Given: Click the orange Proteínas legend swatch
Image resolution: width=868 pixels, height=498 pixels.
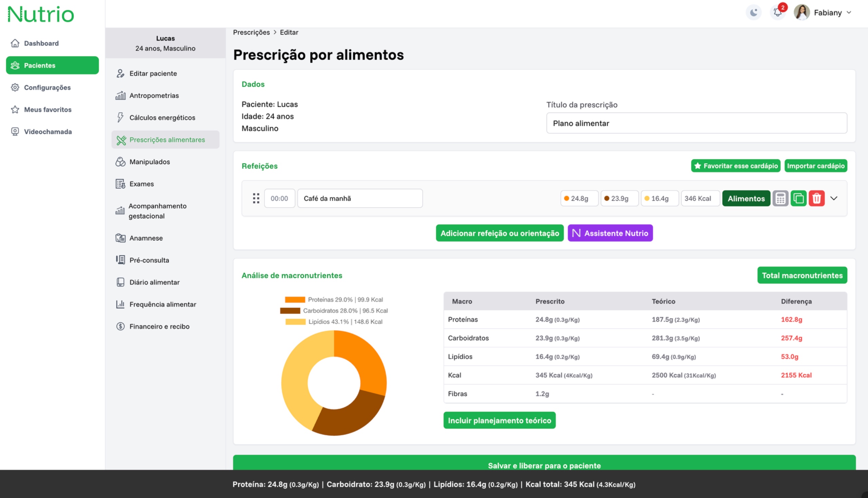Looking at the screenshot, I should (x=294, y=299).
